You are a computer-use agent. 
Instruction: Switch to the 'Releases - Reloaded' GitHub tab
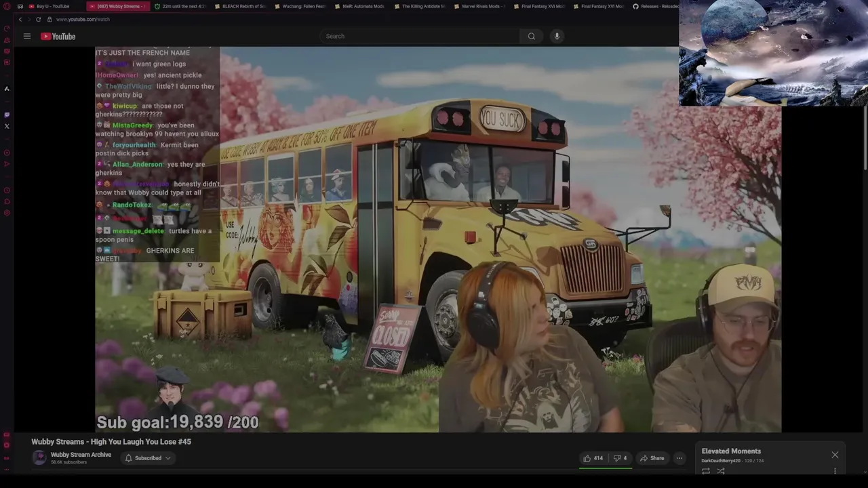655,6
